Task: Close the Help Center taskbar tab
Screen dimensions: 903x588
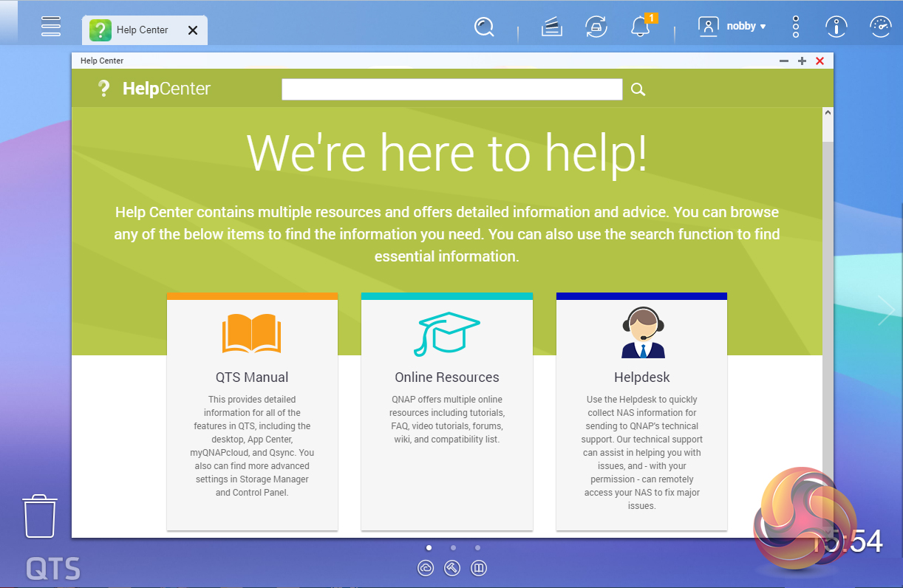Action: pos(193,30)
